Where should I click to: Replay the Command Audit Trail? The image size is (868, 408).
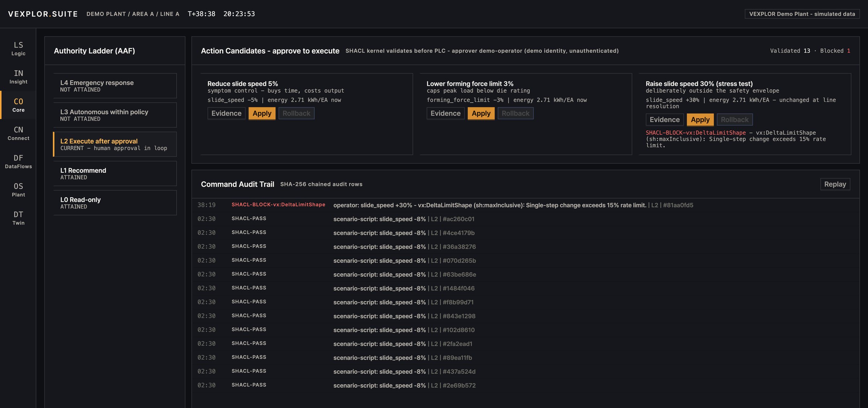(835, 184)
